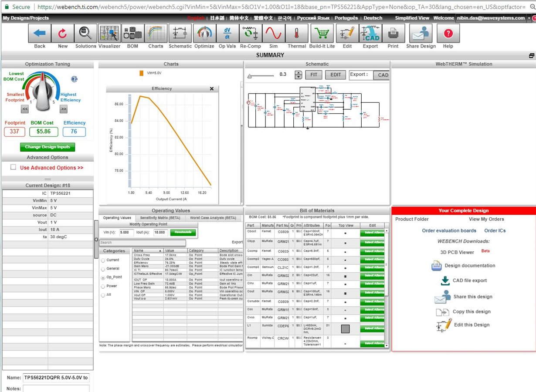Select the General category radio button
The width and height of the screenshot is (536, 392).
pyautogui.click(x=103, y=269)
